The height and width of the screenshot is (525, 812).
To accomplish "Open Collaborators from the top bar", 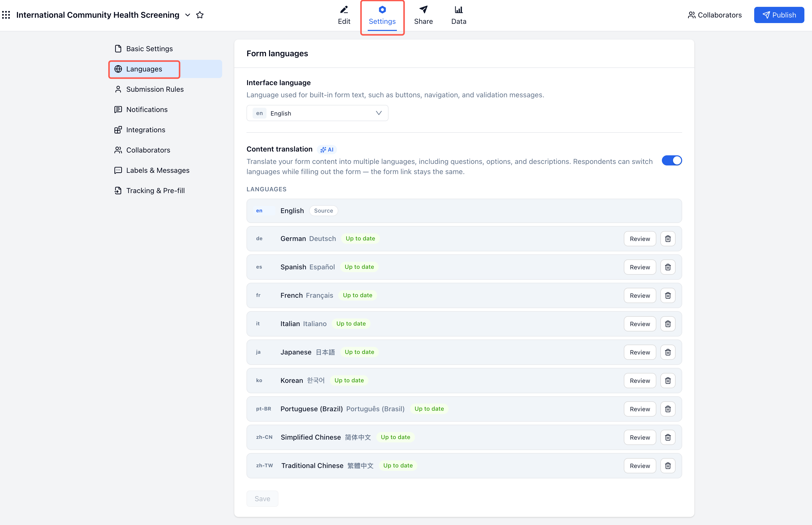I will 714,15.
